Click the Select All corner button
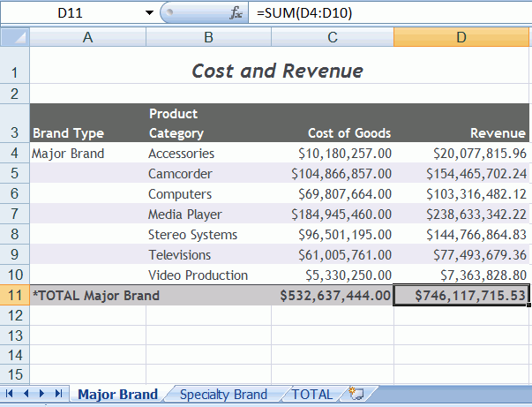The height and width of the screenshot is (407, 532). click(14, 37)
